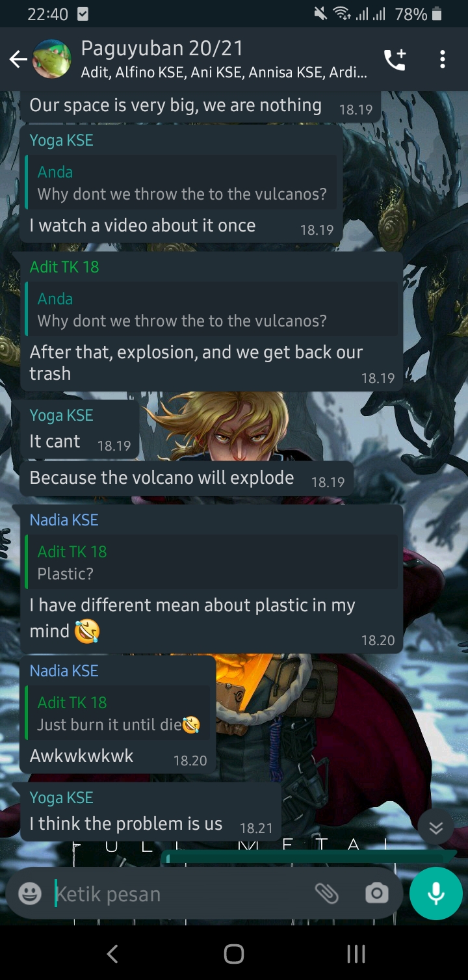This screenshot has width=468, height=980.
Task: Tap Yoga KSE name above 'It cant'
Action: coord(61,415)
